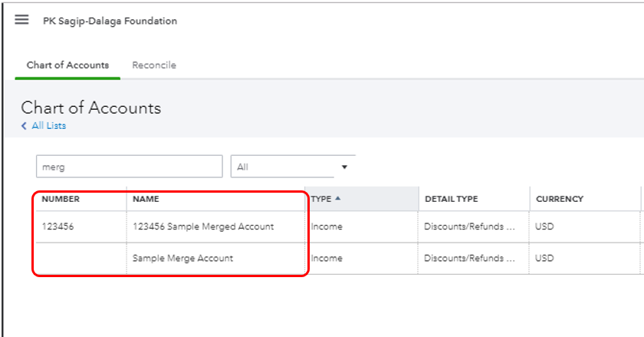Open the All filter dropdown arrow
644x337 pixels.
[344, 167]
